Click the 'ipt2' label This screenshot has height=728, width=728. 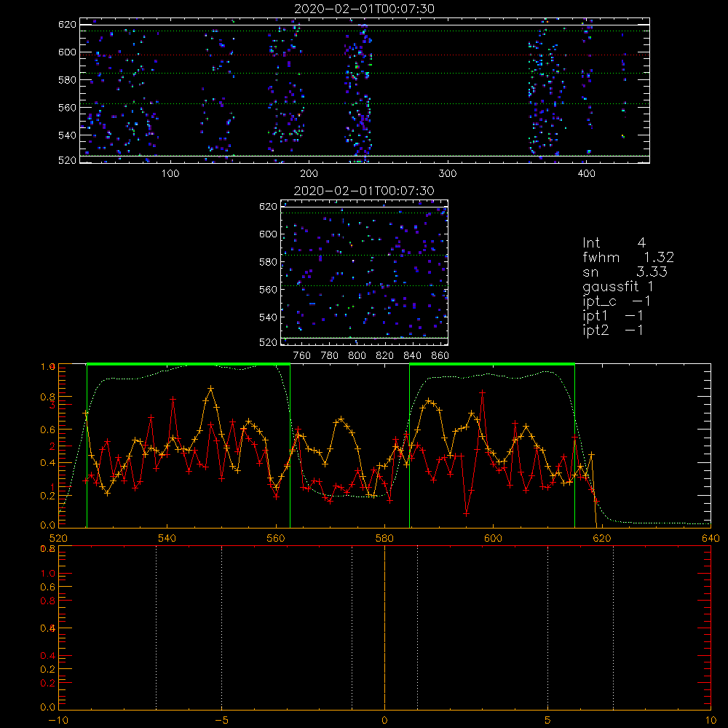coord(596,330)
